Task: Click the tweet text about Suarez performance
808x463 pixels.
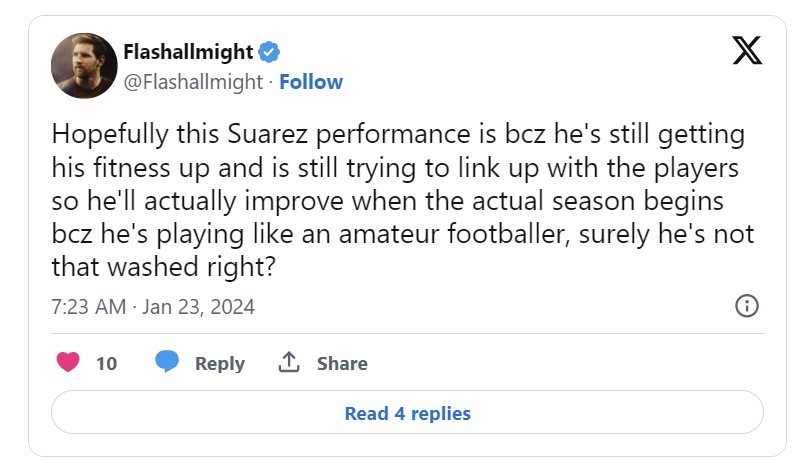Action: (x=402, y=200)
